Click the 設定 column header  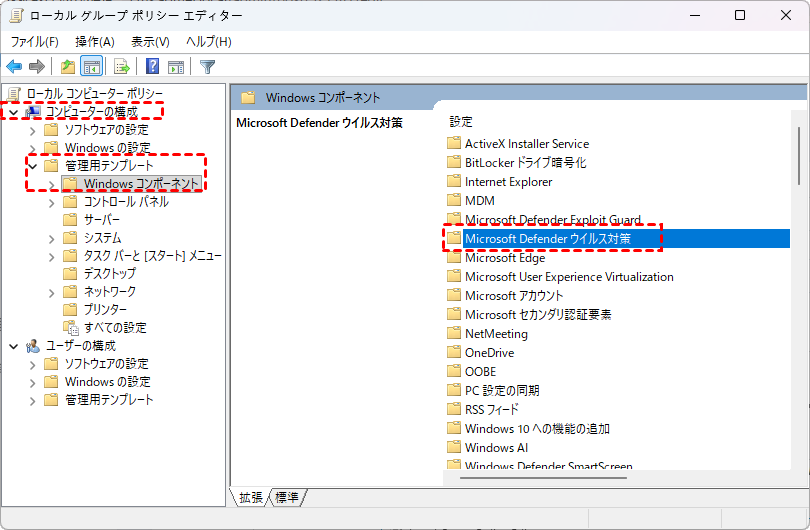coord(461,121)
